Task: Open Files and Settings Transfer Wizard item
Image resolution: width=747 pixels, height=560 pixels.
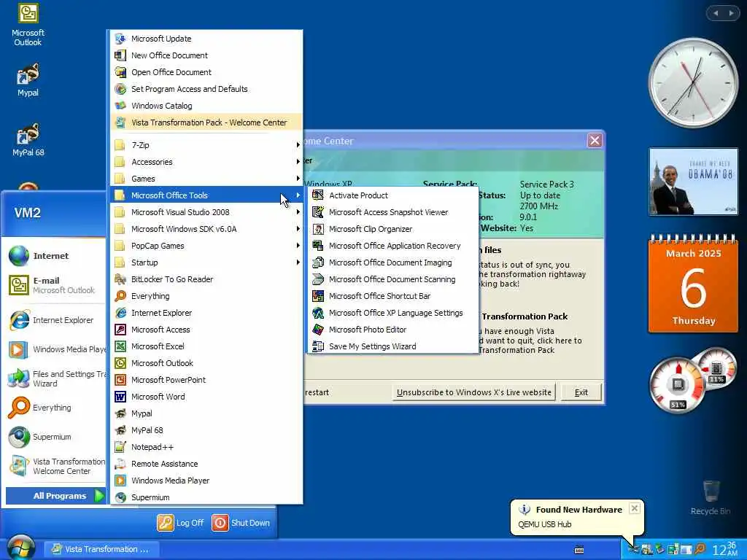Action: click(x=55, y=378)
